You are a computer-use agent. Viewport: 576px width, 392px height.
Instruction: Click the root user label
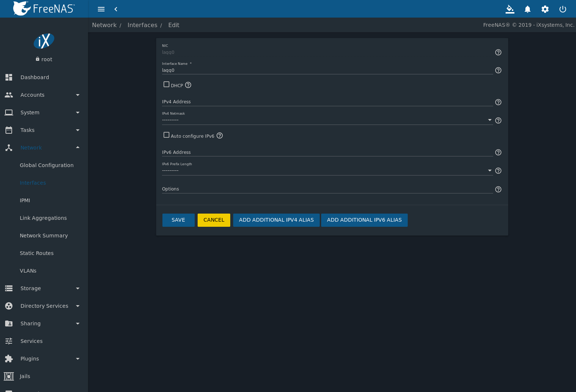[x=47, y=59]
